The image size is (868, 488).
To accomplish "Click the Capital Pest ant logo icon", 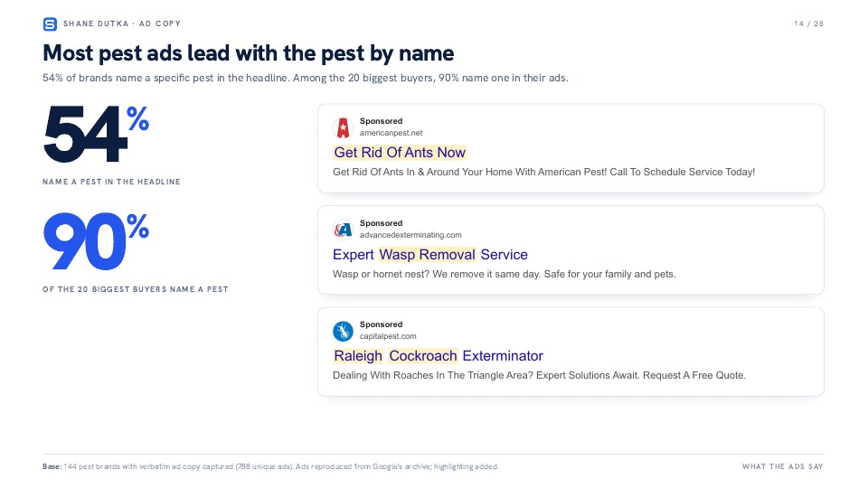I will pos(344,332).
